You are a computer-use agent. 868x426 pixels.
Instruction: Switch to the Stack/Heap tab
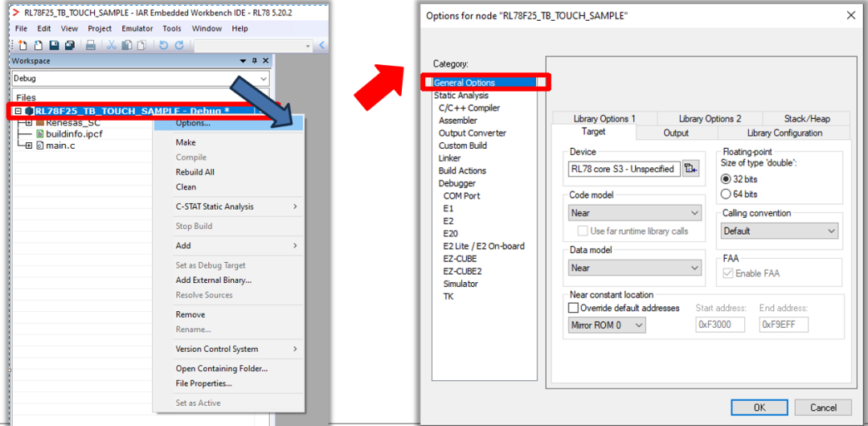pyautogui.click(x=807, y=118)
